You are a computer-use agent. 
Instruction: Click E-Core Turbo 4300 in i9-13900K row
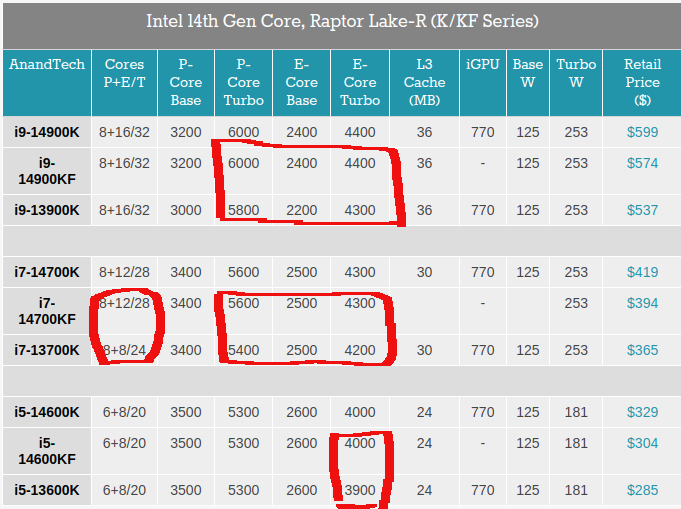(360, 210)
